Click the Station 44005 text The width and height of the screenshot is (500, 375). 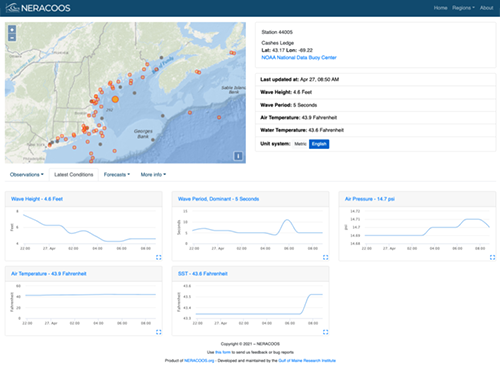[x=277, y=32]
